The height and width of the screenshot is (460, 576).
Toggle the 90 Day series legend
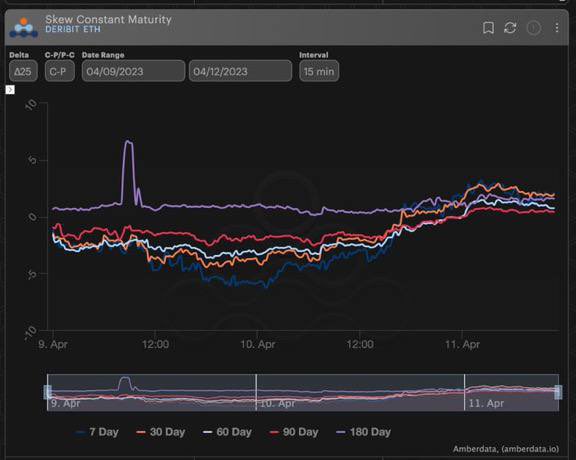[x=294, y=432]
